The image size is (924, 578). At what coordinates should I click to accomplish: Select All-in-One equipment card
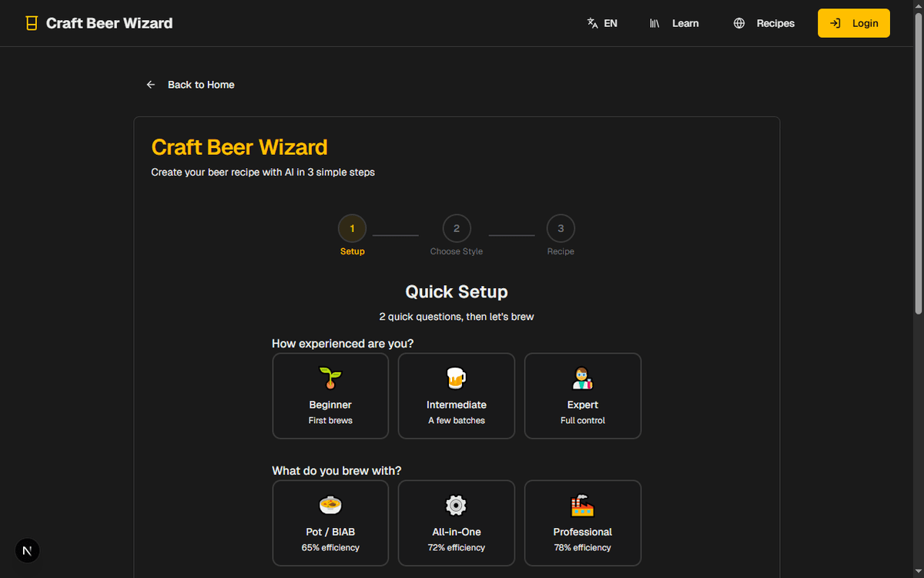pos(457,523)
